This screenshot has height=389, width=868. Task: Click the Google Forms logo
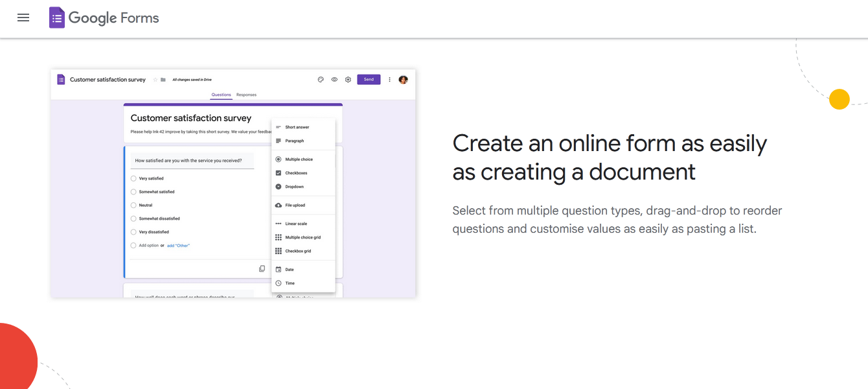point(104,18)
